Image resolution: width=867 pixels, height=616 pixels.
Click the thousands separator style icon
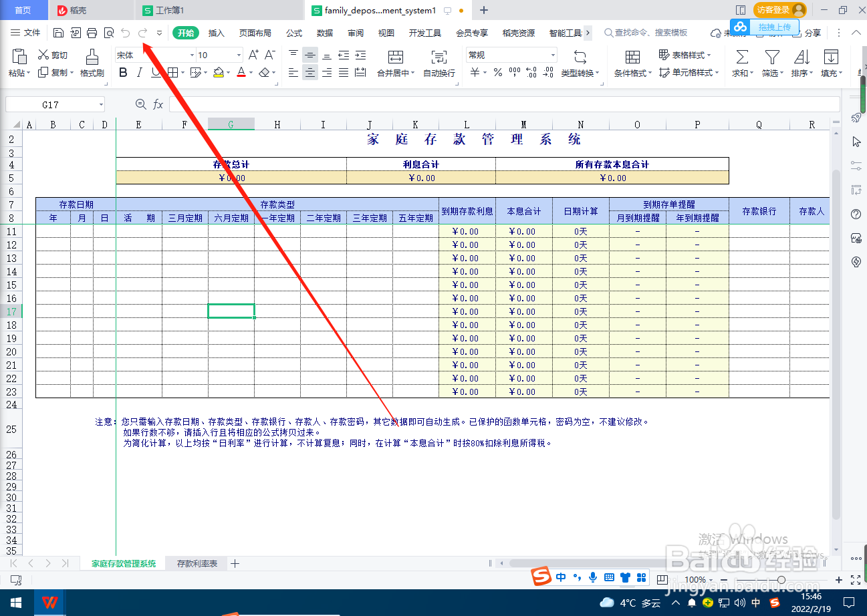(515, 73)
